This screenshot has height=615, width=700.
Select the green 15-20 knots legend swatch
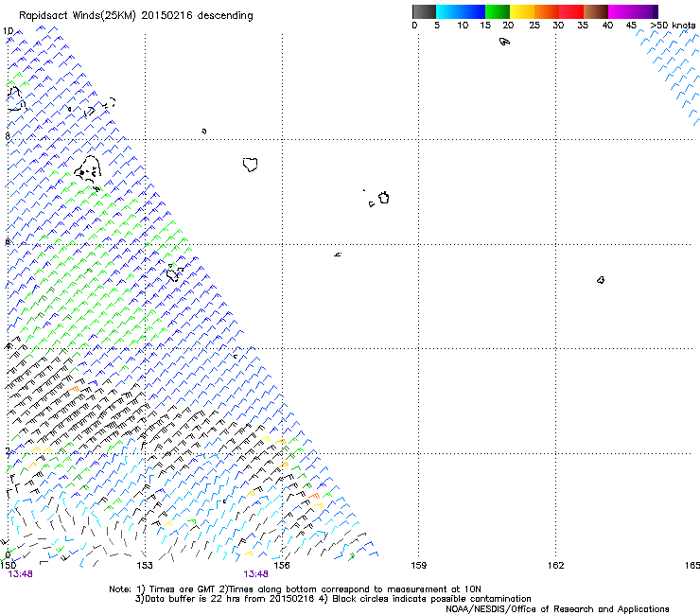pyautogui.click(x=498, y=11)
